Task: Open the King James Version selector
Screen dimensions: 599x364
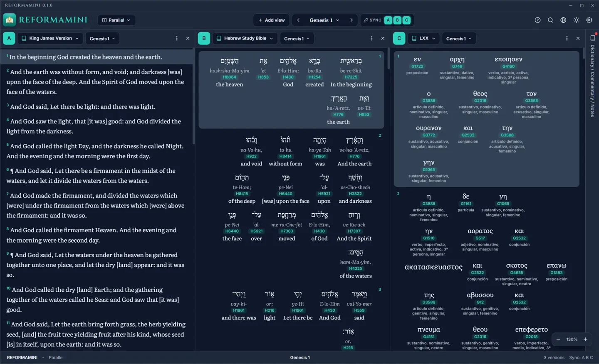Action: pos(50,38)
